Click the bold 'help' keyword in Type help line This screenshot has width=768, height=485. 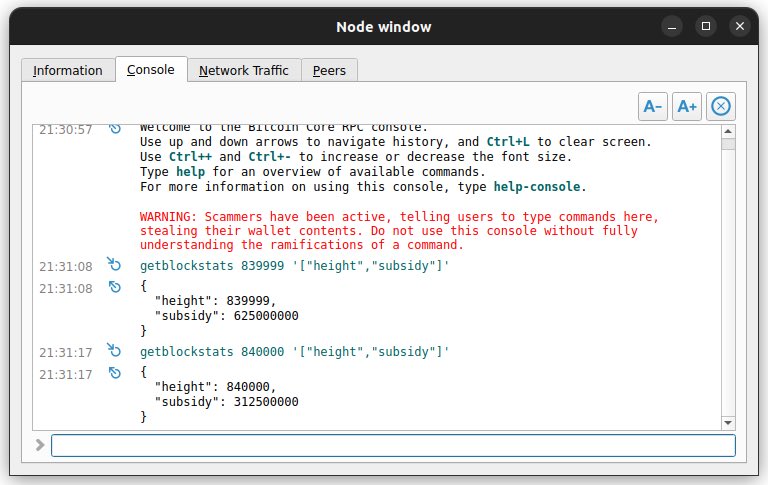(x=191, y=172)
